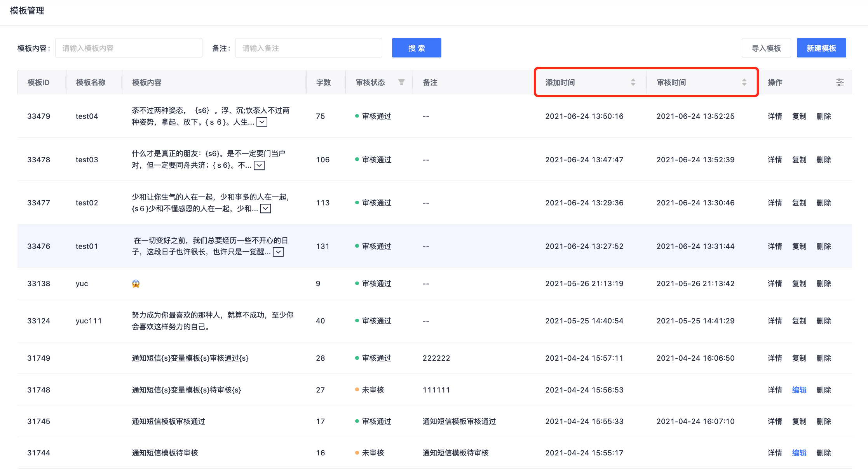Click 删除 for template 31745

tap(824, 421)
